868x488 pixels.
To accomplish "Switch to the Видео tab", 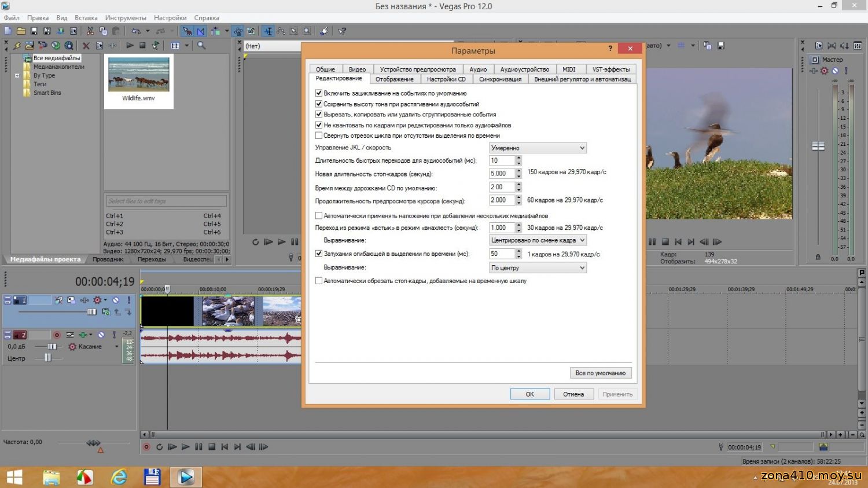I will [357, 69].
